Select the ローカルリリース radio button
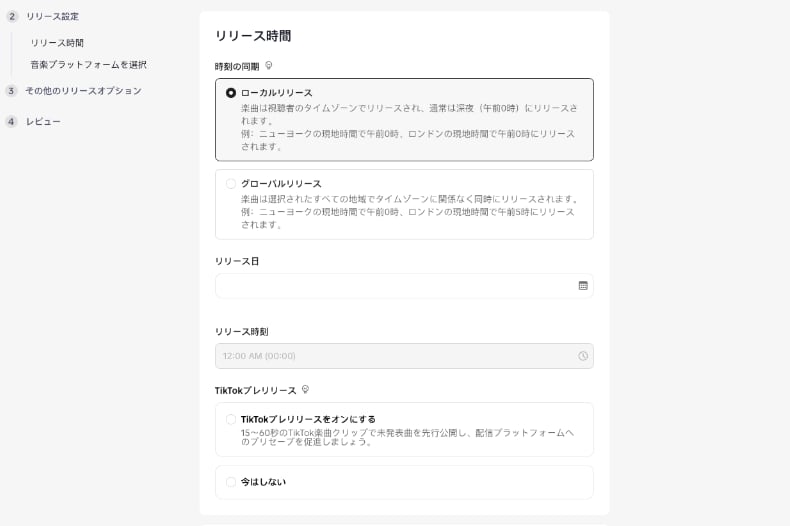 point(231,93)
